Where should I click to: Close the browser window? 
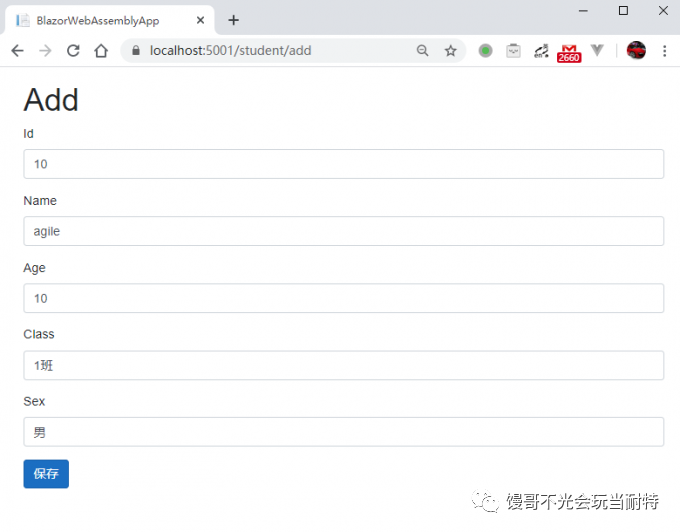click(663, 10)
